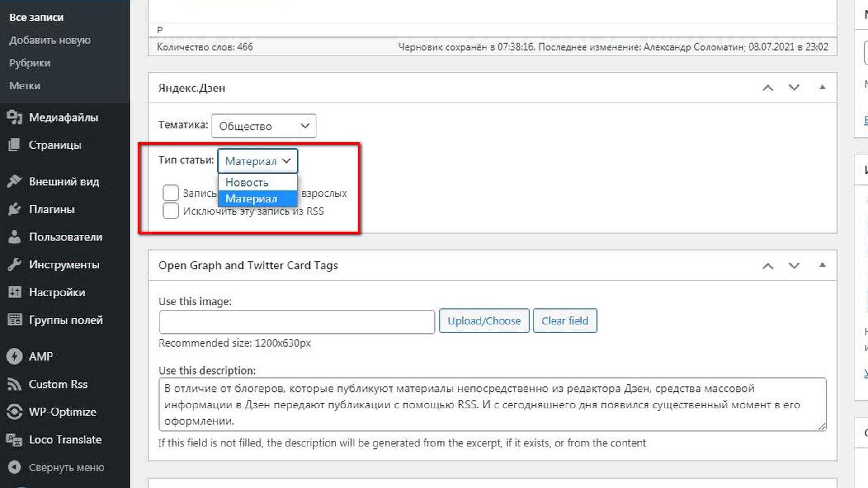Collapse Open Graph and Twitter Card Tags panel
Image resolution: width=868 pixels, height=488 pixels.
821,265
